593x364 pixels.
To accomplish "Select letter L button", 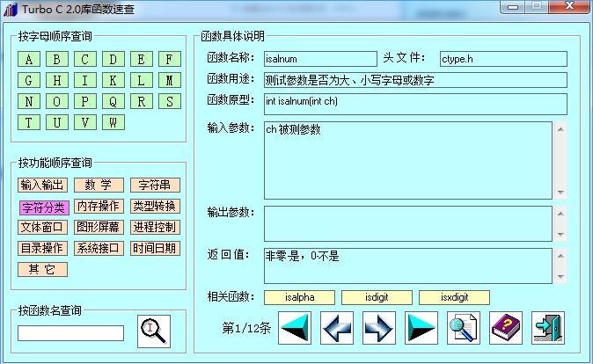I will [x=142, y=80].
